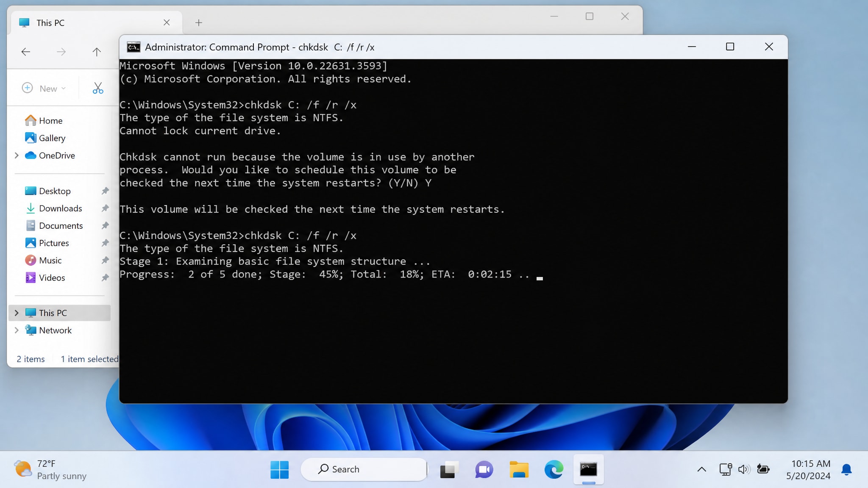Expand the This PC tree node
The height and width of the screenshot is (488, 868).
(17, 313)
